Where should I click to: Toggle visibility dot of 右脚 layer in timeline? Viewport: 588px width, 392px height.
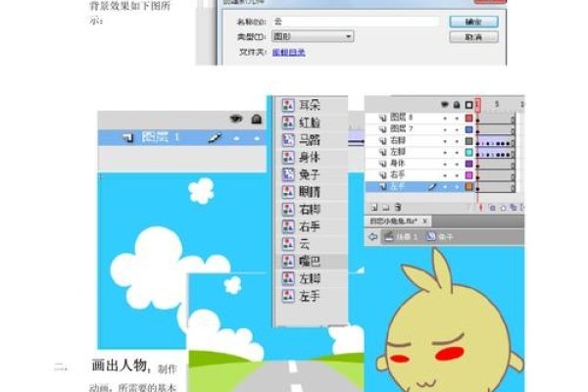click(x=445, y=141)
